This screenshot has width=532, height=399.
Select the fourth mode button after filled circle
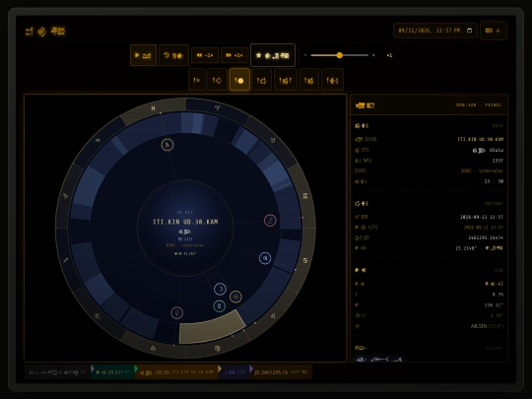[262, 80]
